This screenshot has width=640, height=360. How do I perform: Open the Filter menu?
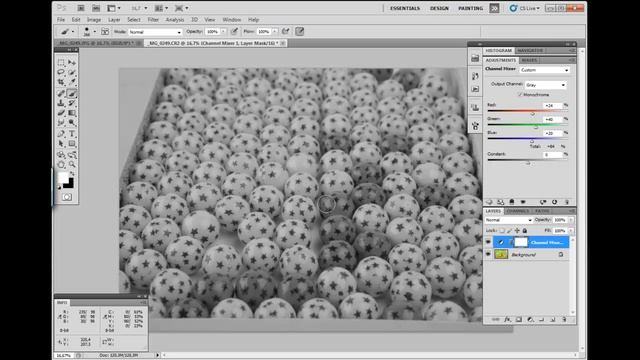153,20
